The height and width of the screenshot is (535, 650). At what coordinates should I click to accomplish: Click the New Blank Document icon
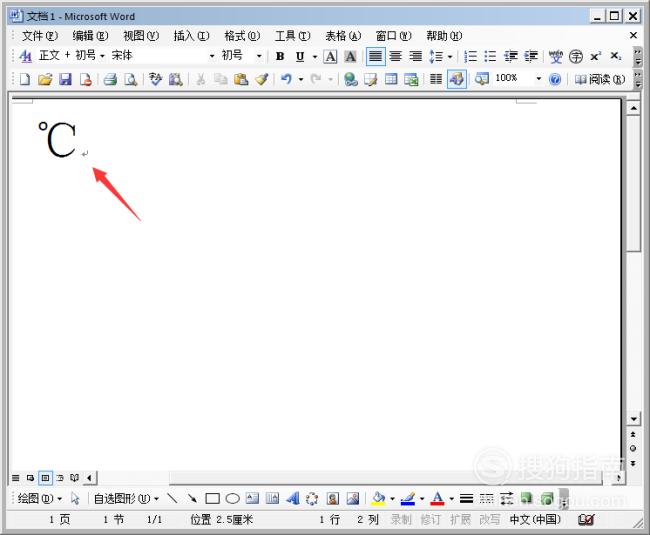(x=25, y=79)
